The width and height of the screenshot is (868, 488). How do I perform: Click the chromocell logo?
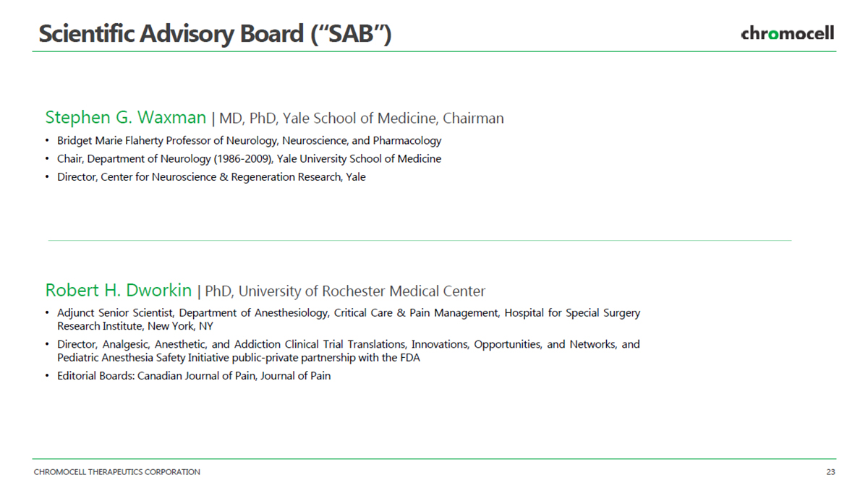pyautogui.click(x=787, y=33)
